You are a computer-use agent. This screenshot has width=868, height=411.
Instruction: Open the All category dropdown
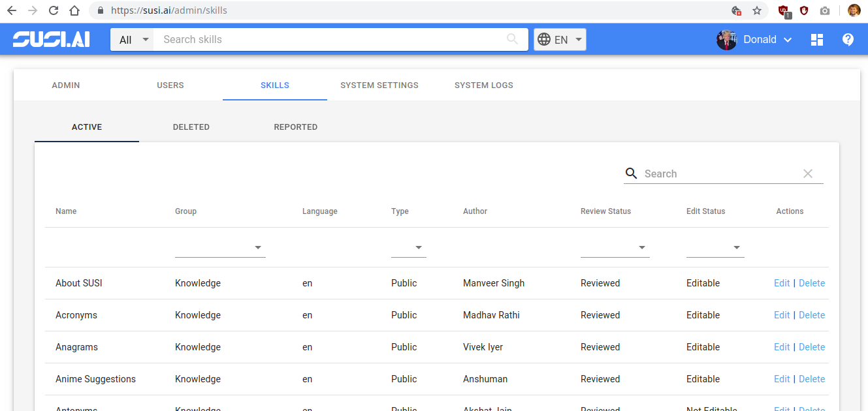(132, 39)
